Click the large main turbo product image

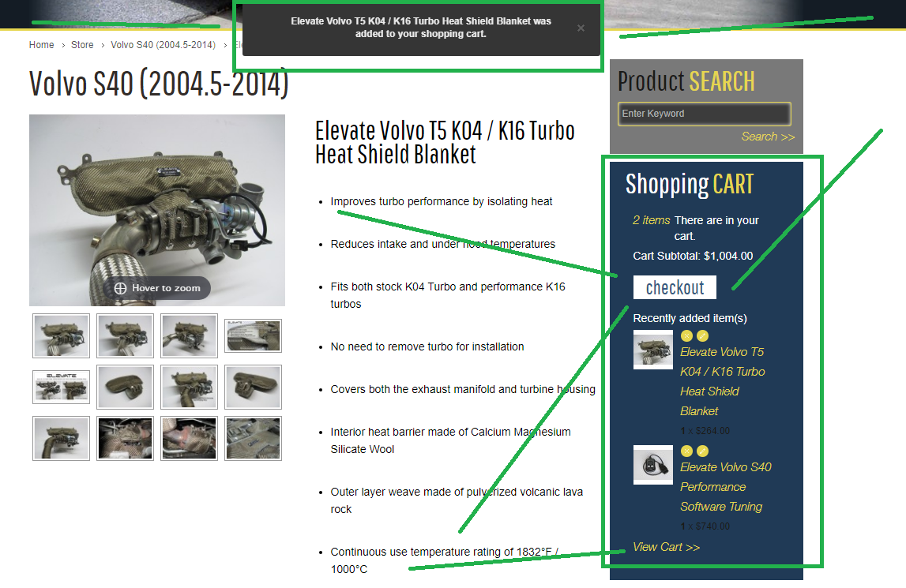click(x=157, y=210)
